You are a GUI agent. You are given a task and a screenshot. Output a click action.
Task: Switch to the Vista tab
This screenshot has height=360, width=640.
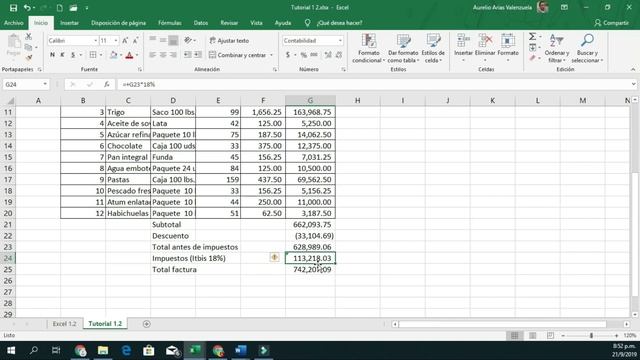[256, 23]
